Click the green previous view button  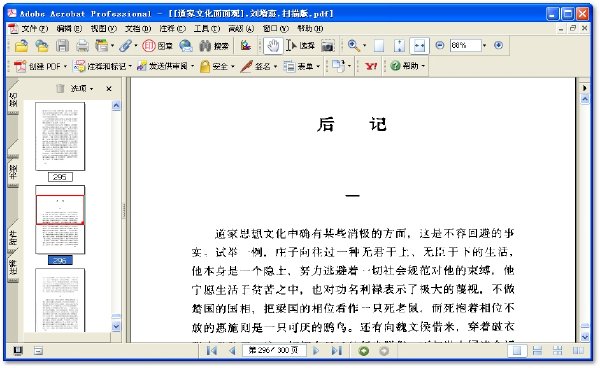[x=364, y=351]
